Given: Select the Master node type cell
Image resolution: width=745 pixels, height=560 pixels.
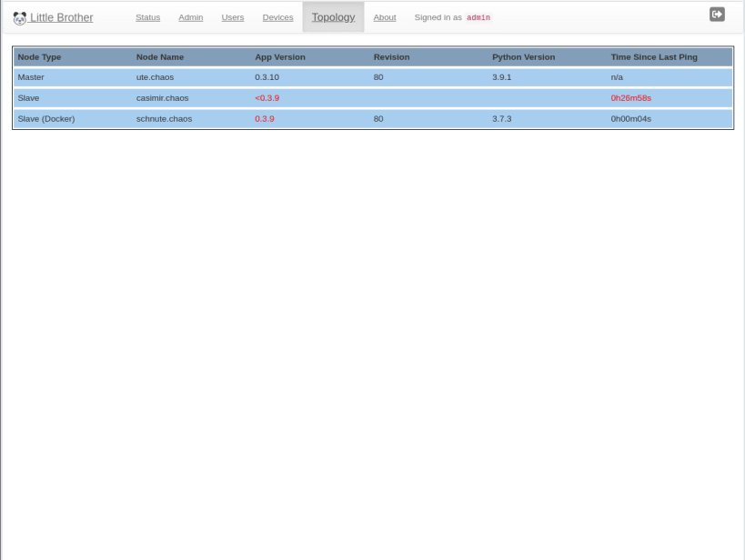Looking at the screenshot, I should pos(31,77).
